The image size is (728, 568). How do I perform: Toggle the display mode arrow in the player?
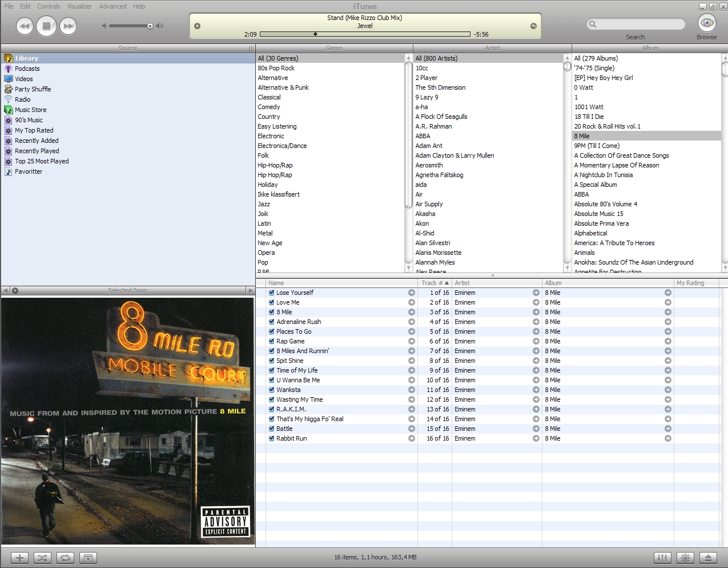pos(198,26)
